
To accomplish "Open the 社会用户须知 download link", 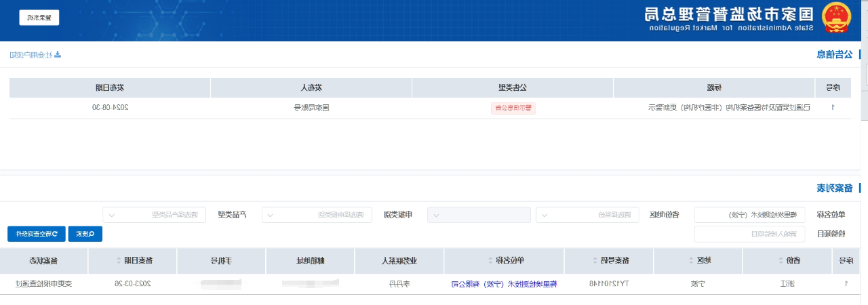I will tap(35, 54).
